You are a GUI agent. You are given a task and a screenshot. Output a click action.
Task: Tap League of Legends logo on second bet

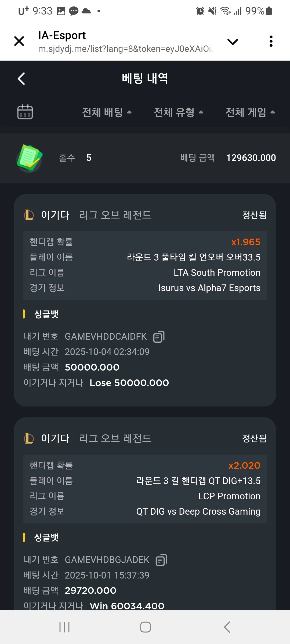[x=29, y=438]
